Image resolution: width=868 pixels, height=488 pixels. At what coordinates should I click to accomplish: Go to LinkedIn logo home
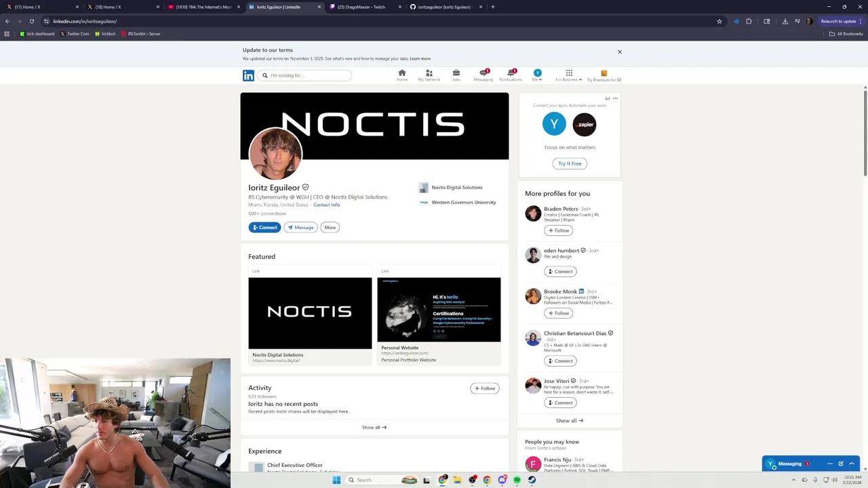point(248,75)
